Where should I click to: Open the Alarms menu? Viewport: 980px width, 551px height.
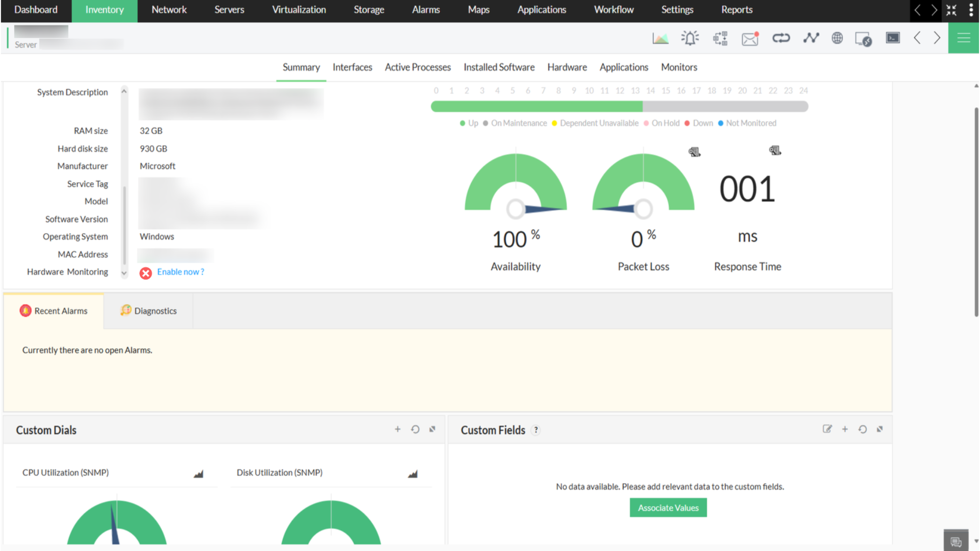point(426,10)
